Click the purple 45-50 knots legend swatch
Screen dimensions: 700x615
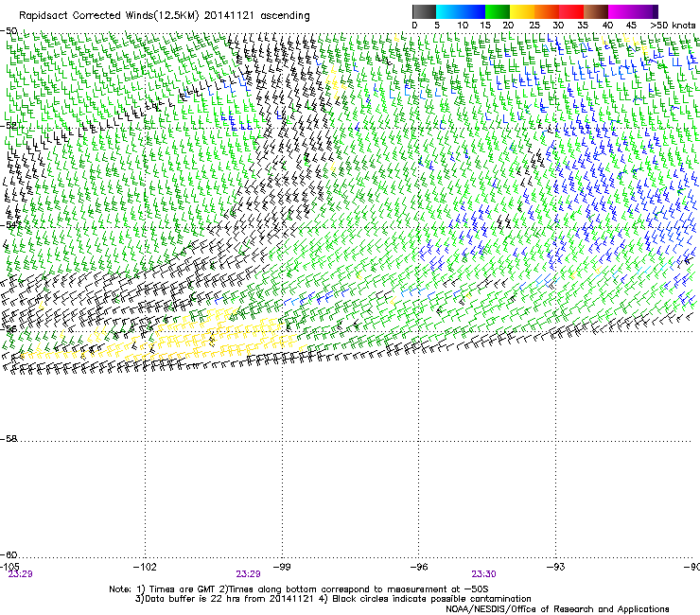point(645,11)
